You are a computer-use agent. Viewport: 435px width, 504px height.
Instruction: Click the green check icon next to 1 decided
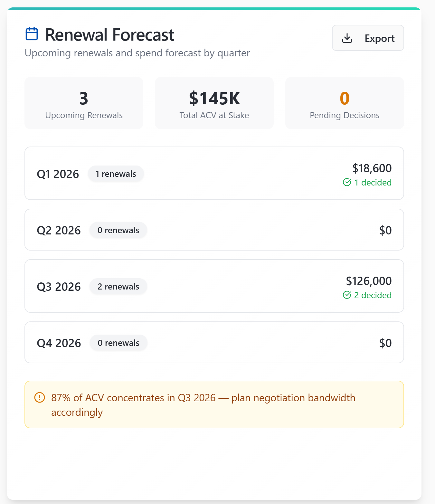pos(347,182)
